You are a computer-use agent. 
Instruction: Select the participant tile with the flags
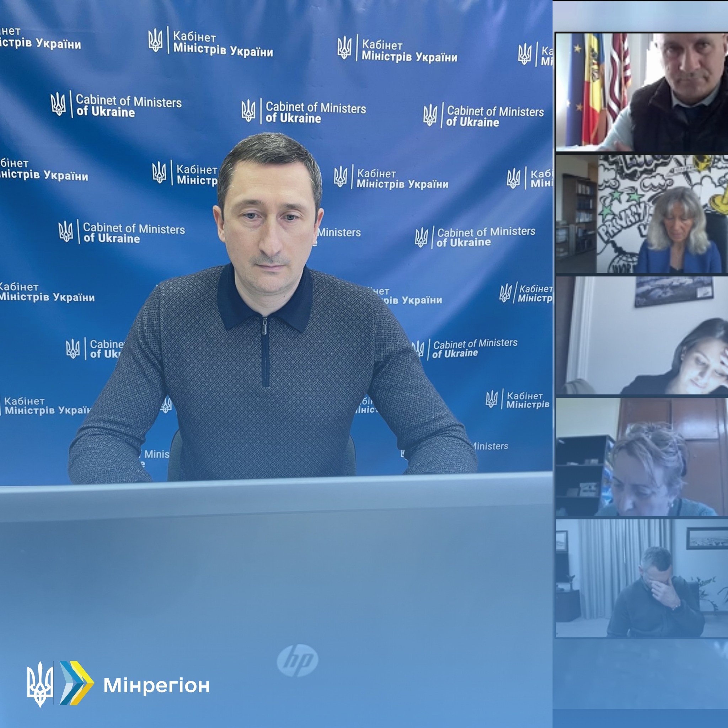[x=641, y=92]
